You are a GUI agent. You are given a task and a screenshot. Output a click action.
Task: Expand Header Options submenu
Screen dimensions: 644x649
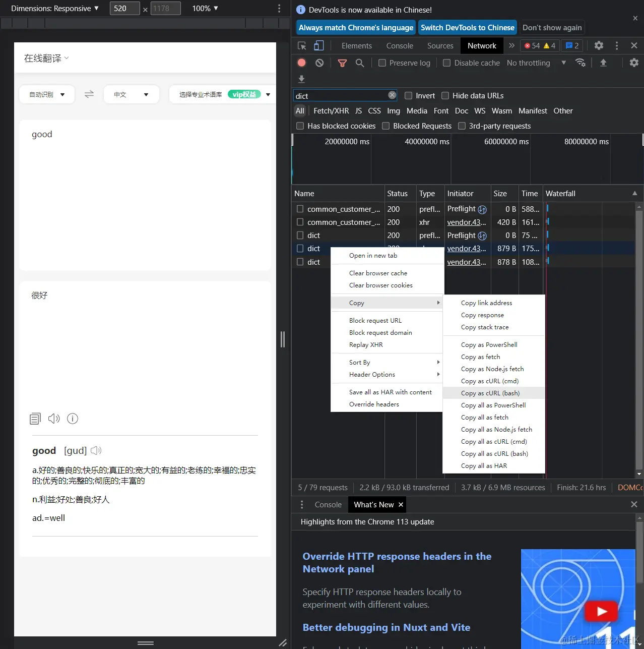(387, 375)
